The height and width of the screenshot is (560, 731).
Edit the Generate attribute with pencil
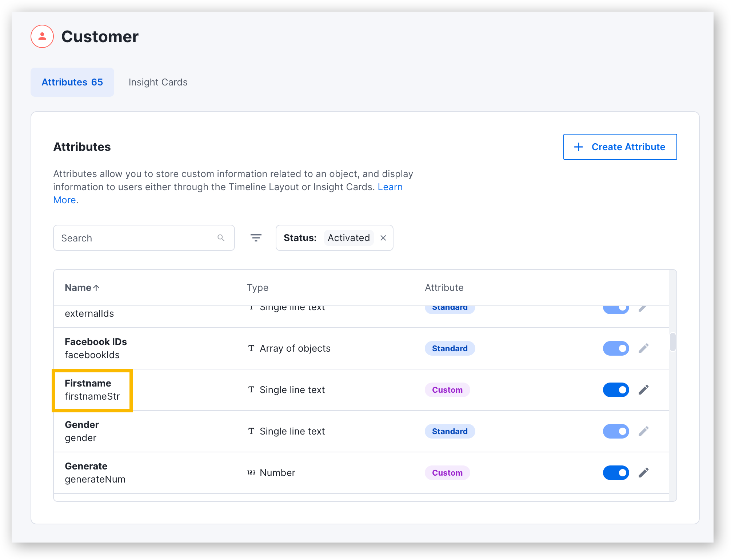pyautogui.click(x=643, y=473)
